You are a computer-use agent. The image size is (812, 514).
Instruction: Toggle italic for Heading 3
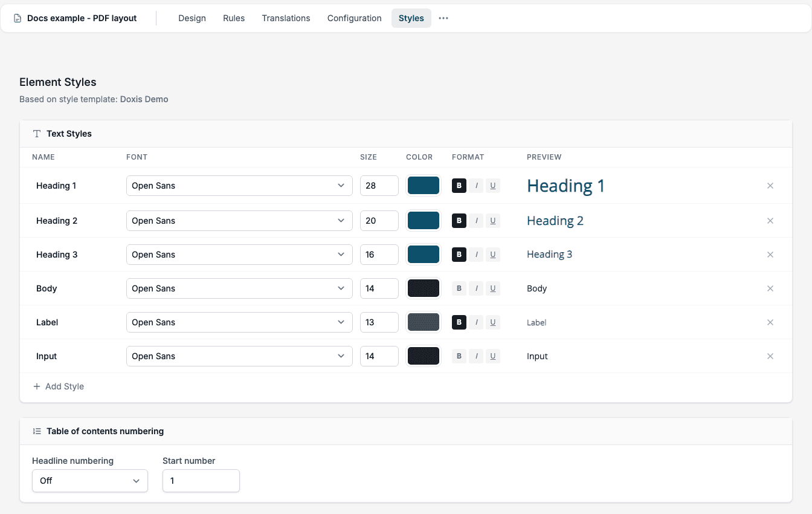477,255
